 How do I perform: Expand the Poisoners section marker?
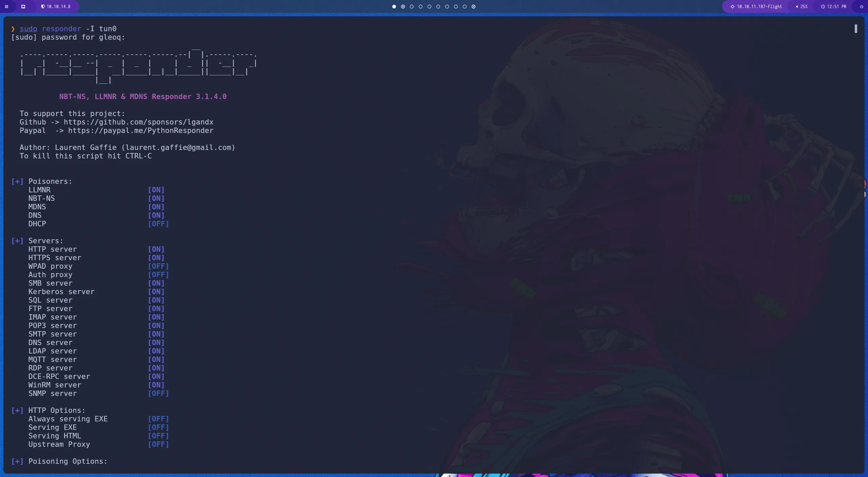click(17, 181)
